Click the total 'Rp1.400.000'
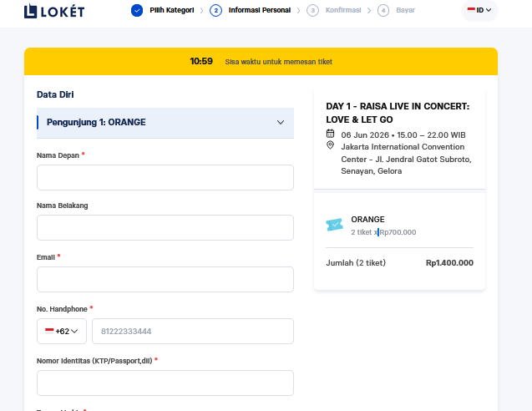The width and height of the screenshot is (532, 411). point(449,263)
